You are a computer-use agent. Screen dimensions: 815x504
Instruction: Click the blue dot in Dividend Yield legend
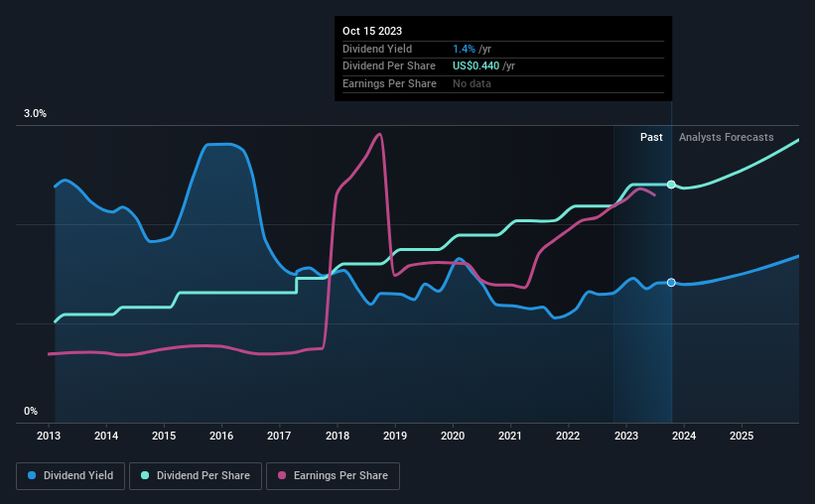click(32, 475)
